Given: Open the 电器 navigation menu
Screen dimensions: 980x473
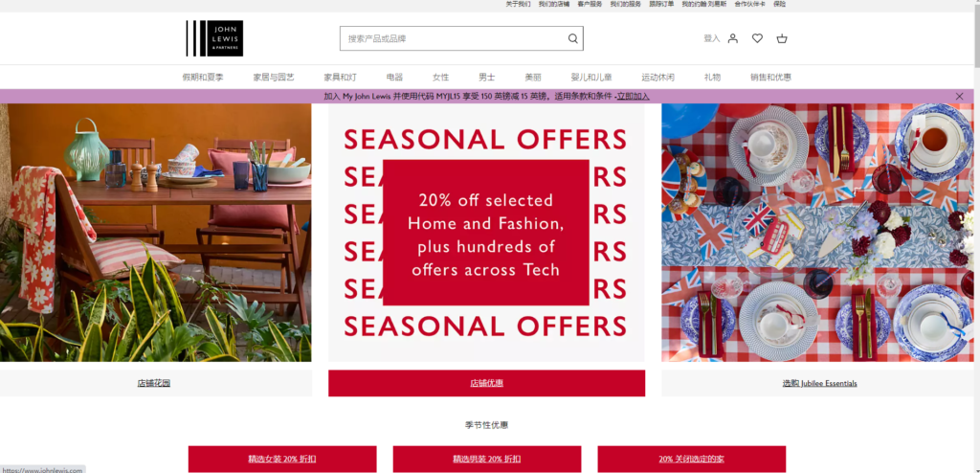Looking at the screenshot, I should [x=394, y=78].
